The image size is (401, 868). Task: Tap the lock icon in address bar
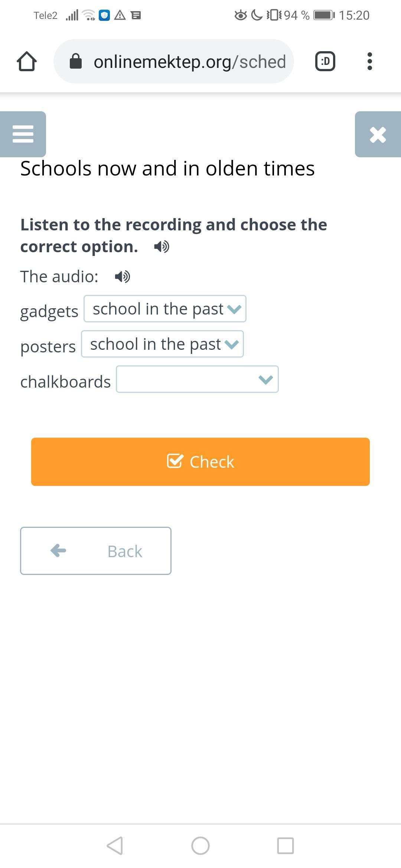click(76, 61)
